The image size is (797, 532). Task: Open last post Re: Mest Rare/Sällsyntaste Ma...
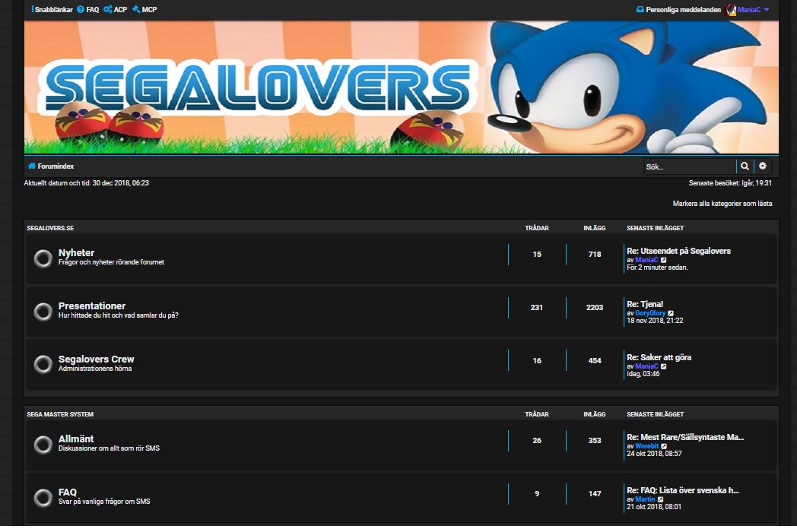685,437
